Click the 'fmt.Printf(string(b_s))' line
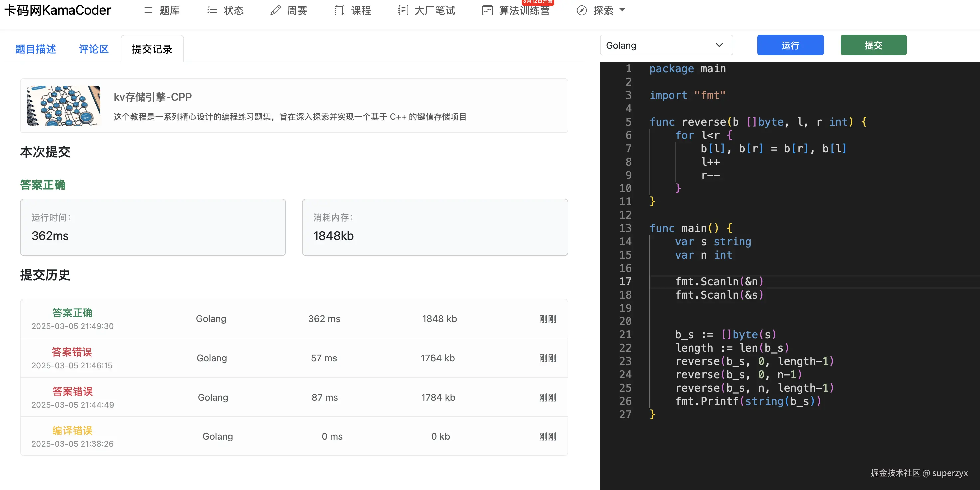 point(748,401)
